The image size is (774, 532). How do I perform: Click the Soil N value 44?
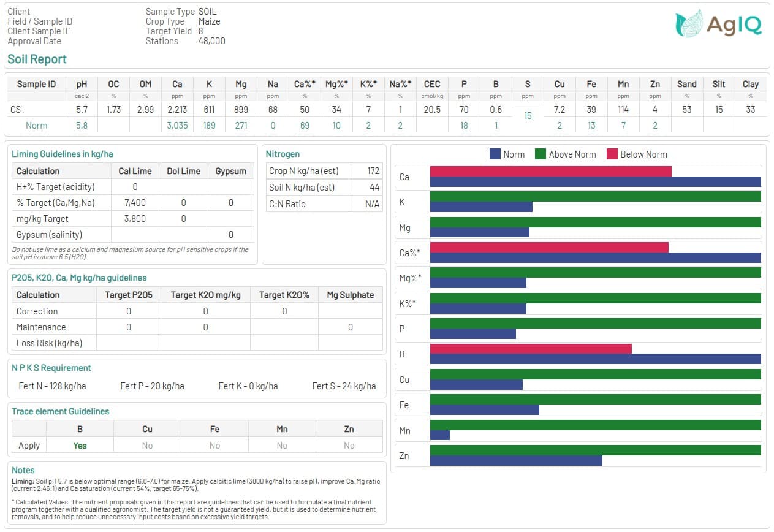tap(374, 188)
